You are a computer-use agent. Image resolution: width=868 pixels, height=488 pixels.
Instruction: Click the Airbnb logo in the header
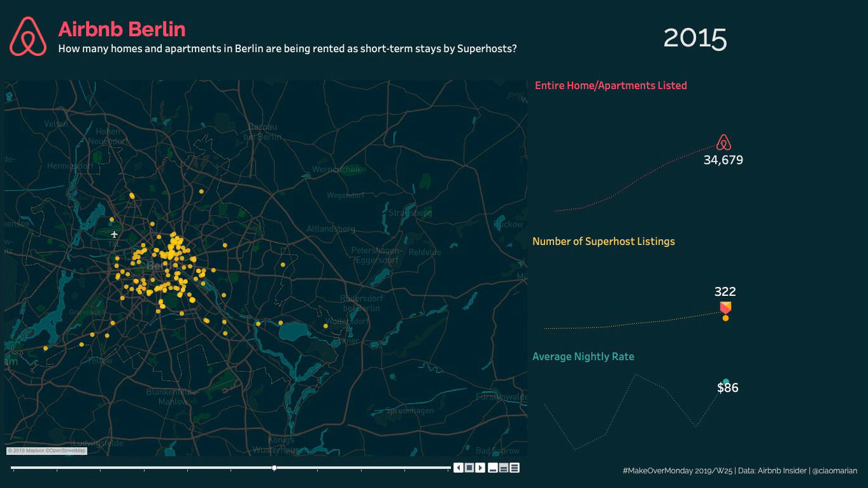28,36
